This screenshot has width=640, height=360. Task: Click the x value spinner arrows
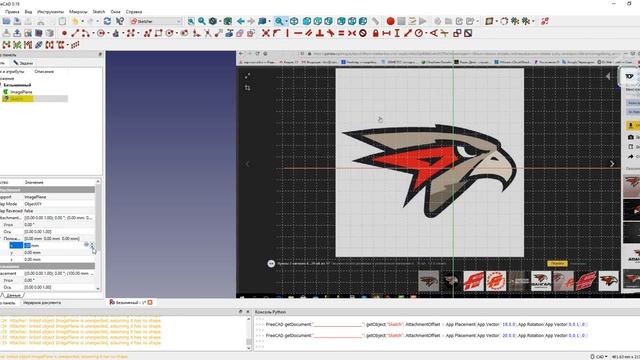(92, 245)
